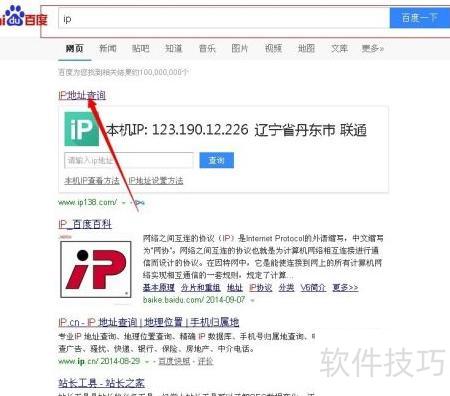Click the 请输入ip地址 input field

129,160
